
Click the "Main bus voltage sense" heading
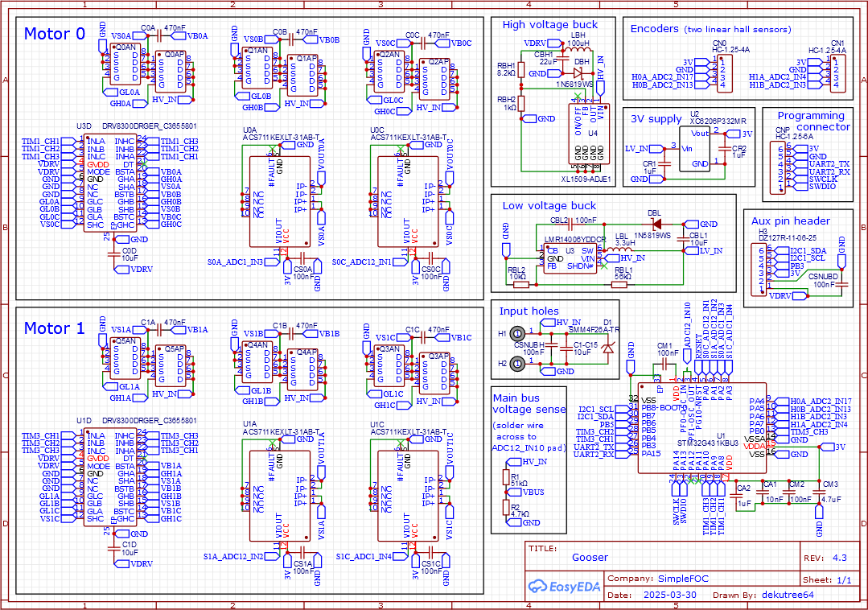coord(529,403)
